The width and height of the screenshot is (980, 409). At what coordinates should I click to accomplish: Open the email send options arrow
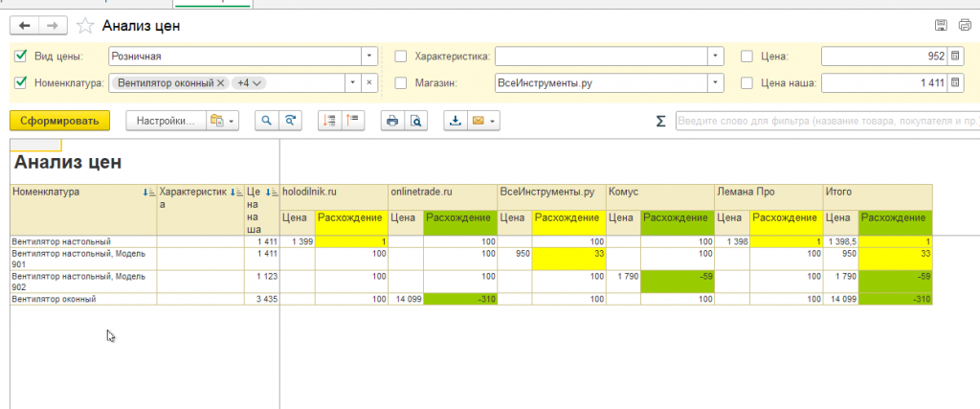pos(493,121)
